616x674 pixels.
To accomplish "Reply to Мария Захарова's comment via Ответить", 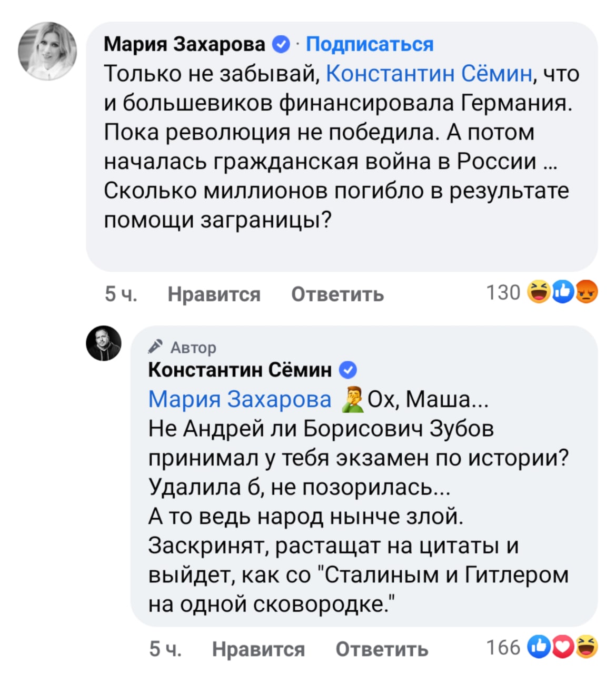I will pos(337,294).
